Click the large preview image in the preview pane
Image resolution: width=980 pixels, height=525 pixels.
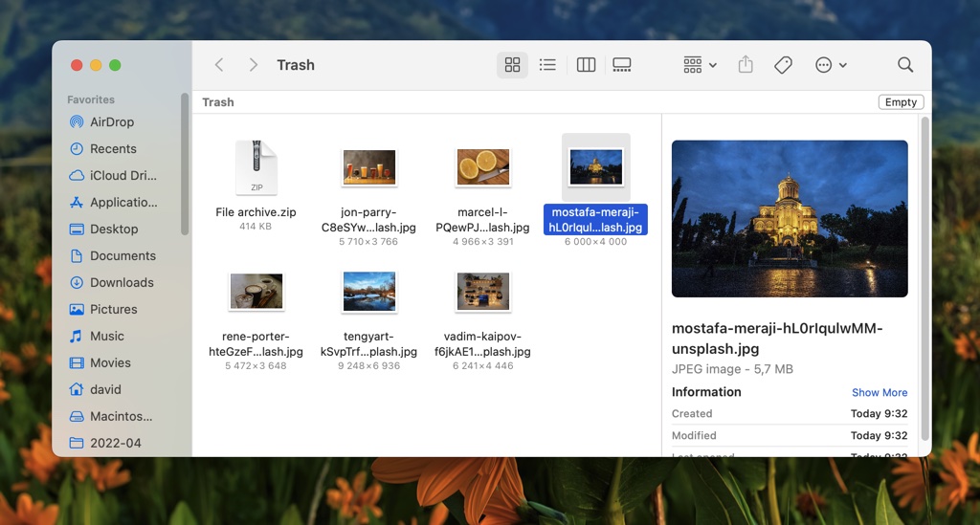click(x=790, y=218)
